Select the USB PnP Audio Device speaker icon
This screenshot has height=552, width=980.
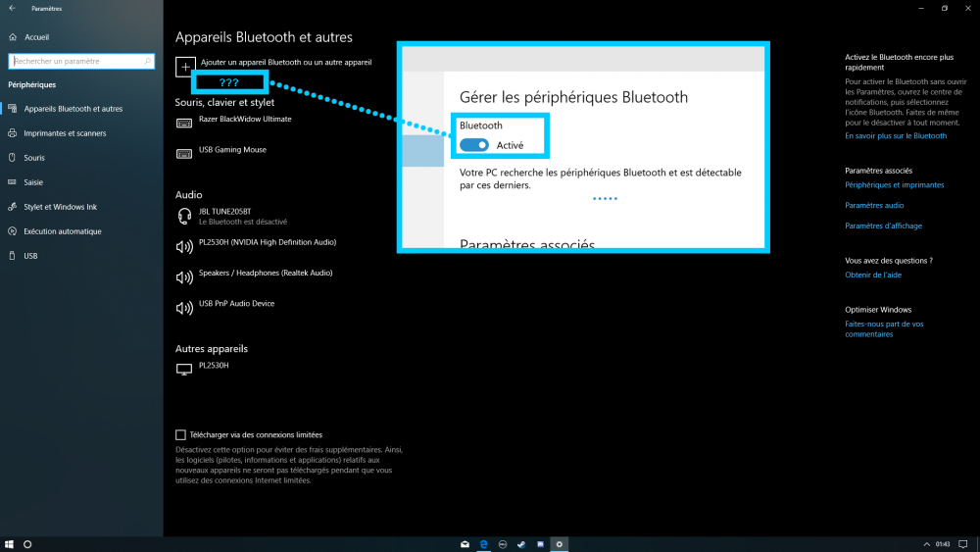(184, 308)
